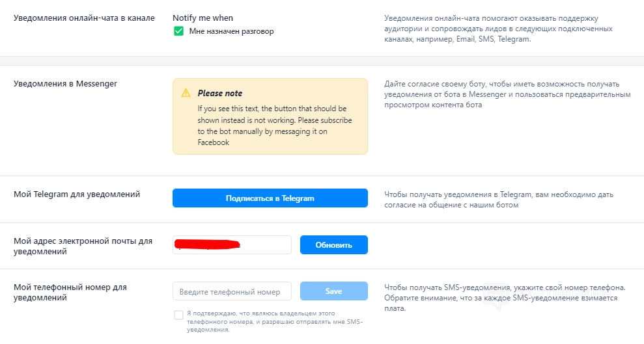Click the "Please note" heading text
Viewport: 644px width, 344px height.
pyautogui.click(x=220, y=94)
